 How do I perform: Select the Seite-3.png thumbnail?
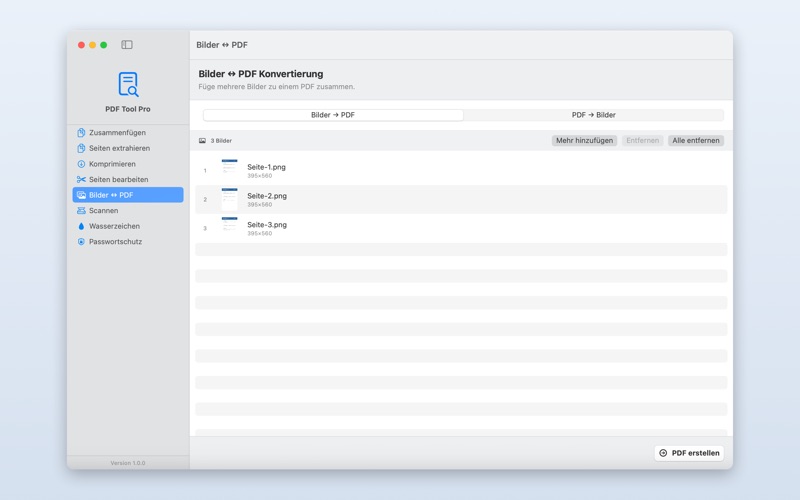tap(230, 228)
